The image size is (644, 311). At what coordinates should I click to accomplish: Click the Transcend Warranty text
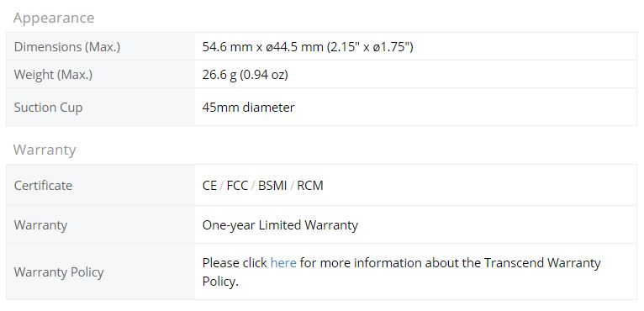click(x=542, y=262)
